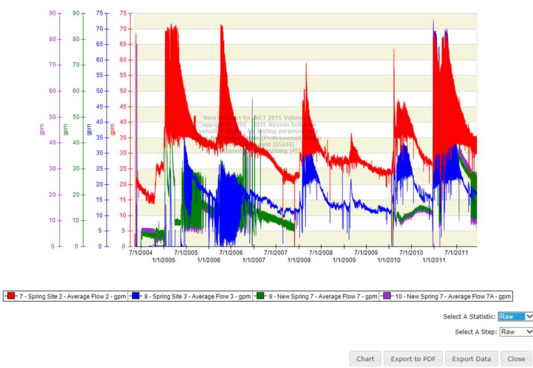Click the x-axis label 7/1/2007

[276, 253]
